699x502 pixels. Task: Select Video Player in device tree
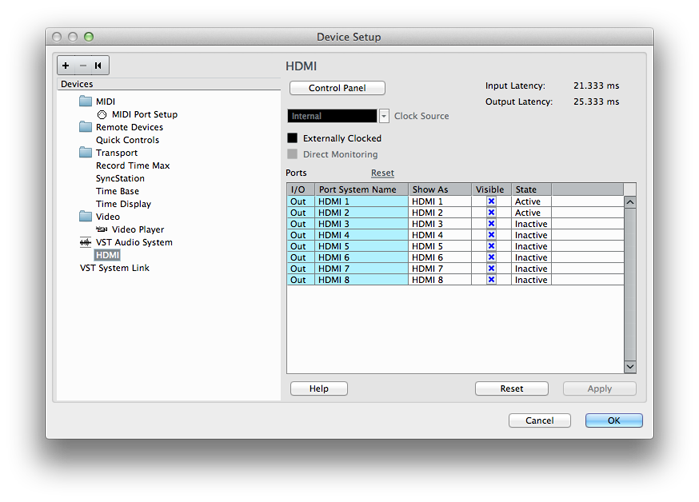138,230
